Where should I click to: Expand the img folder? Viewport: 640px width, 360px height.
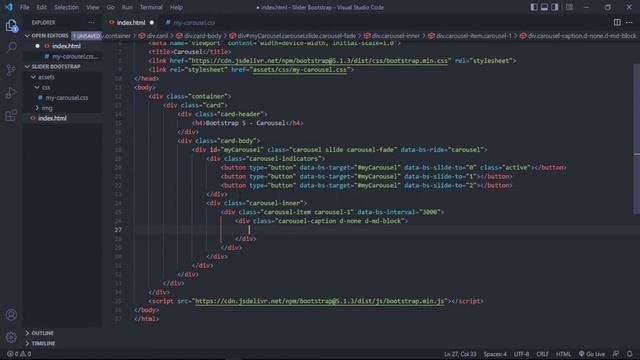tap(44, 108)
